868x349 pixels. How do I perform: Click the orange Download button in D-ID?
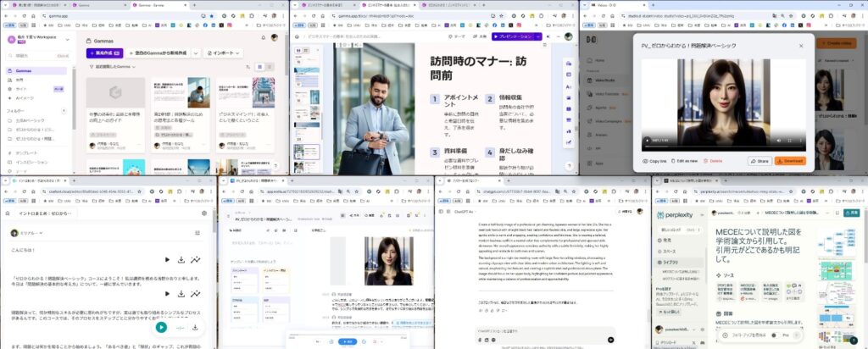(x=790, y=161)
